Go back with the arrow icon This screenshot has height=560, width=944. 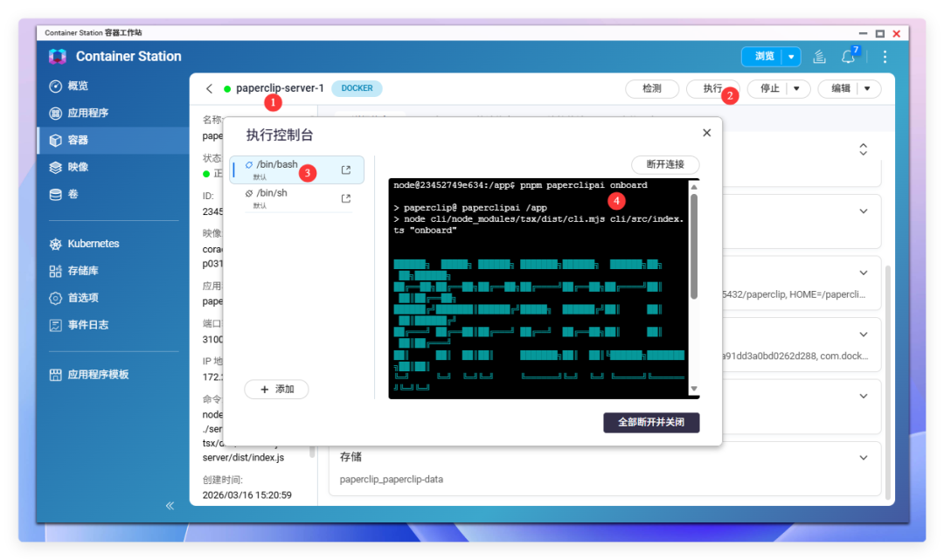tap(209, 88)
